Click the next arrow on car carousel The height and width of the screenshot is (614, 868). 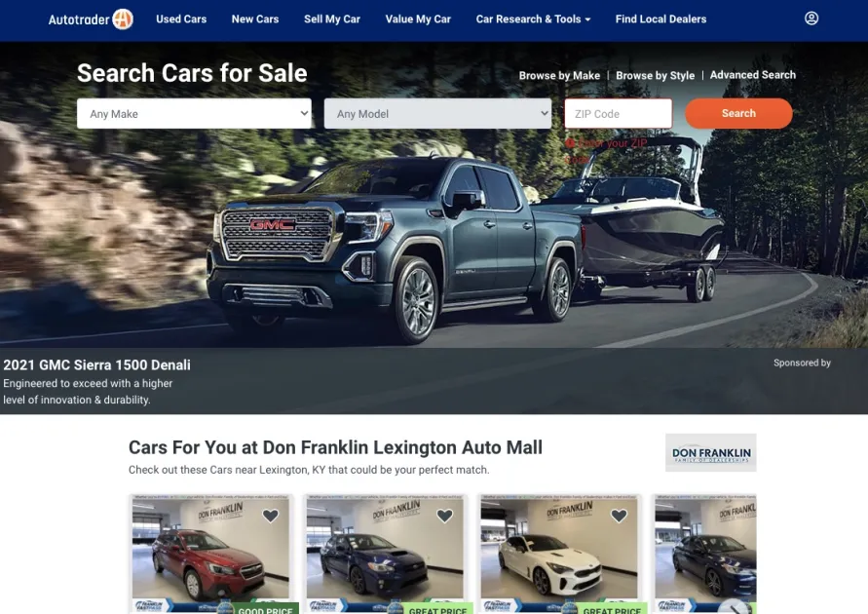click(736, 608)
